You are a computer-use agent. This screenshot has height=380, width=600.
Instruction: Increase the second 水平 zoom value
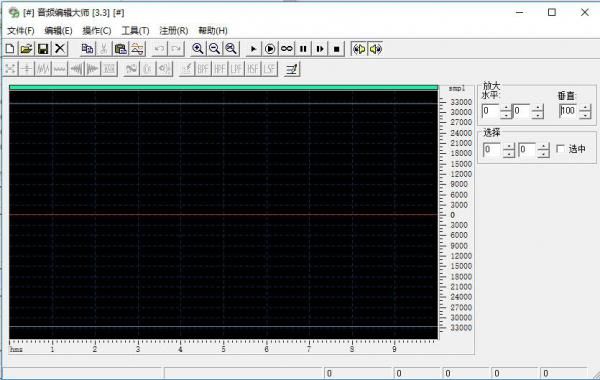[x=538, y=108]
